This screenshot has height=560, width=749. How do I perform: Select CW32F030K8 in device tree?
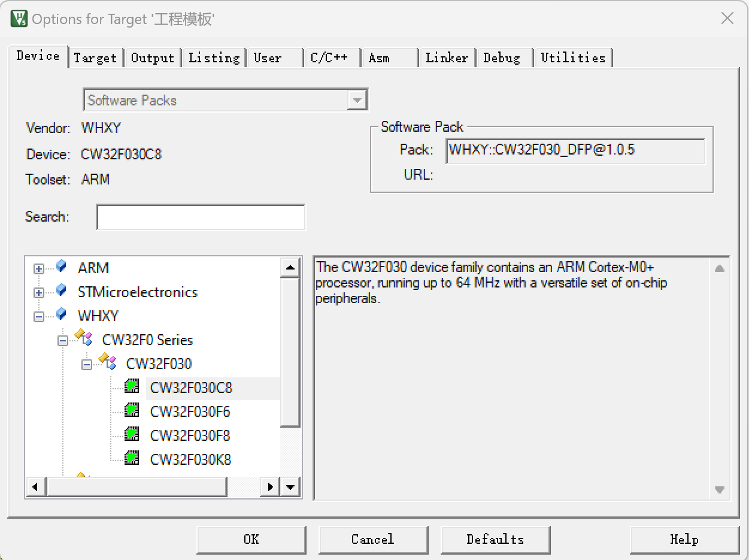(190, 460)
